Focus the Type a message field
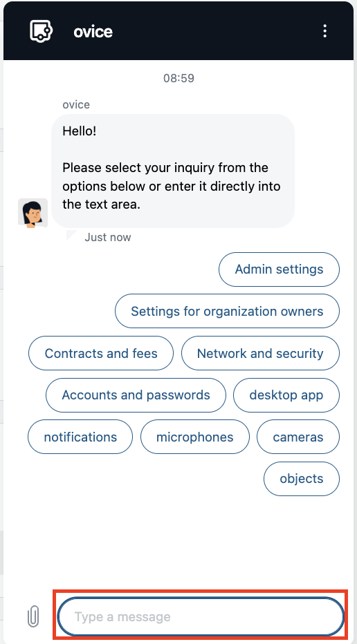The image size is (357, 644). [201, 616]
